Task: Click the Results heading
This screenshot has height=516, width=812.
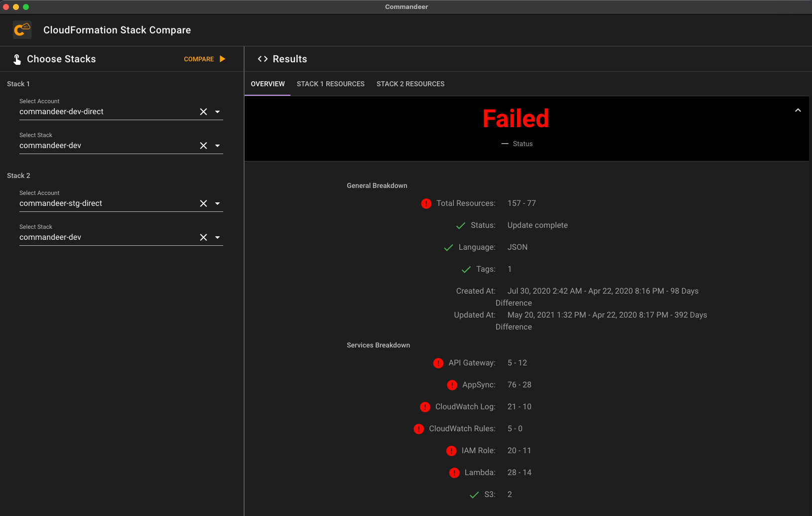Action: point(290,59)
